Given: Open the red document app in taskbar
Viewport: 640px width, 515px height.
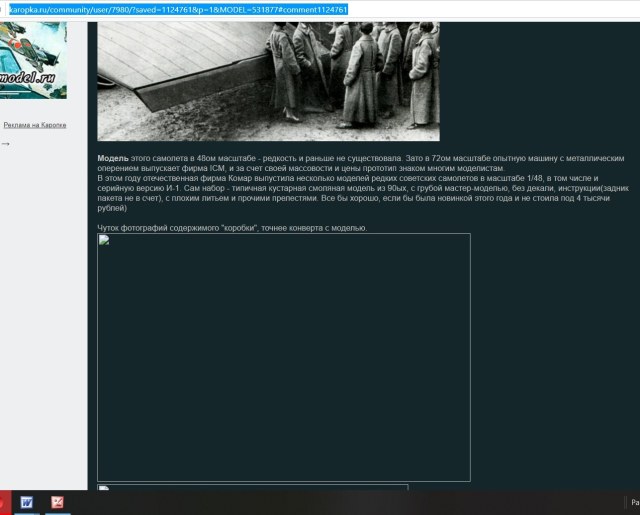Looking at the screenshot, I should [58, 502].
